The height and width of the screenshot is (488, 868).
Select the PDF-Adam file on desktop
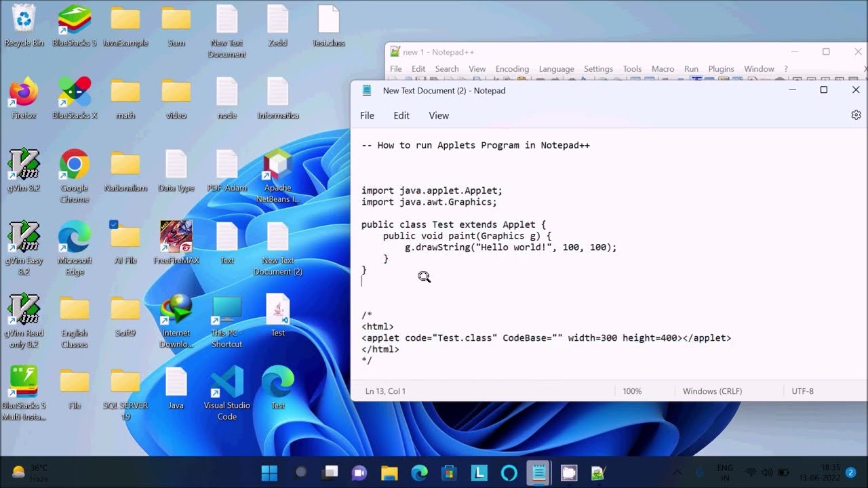click(x=227, y=171)
